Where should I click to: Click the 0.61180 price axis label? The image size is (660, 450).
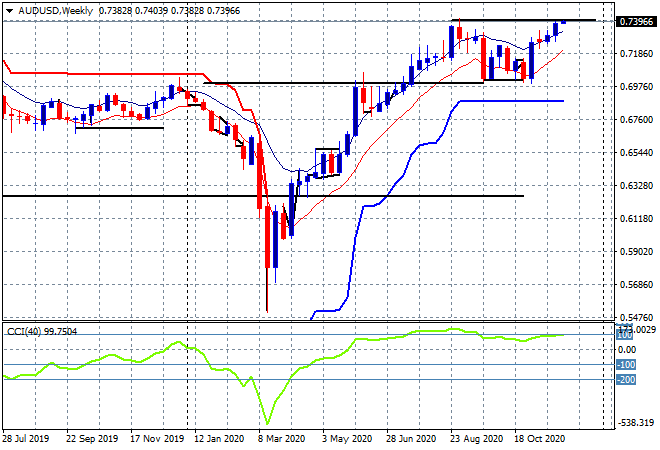pyautogui.click(x=636, y=219)
